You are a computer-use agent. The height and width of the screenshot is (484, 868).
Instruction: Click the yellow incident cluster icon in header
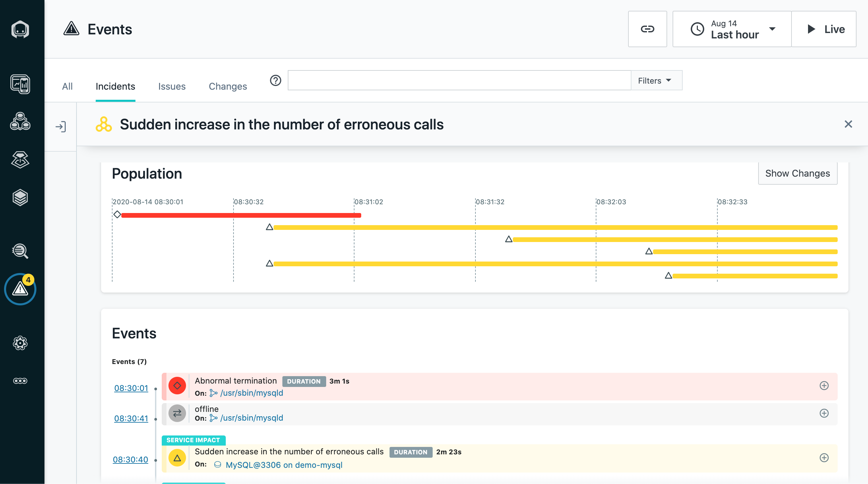pyautogui.click(x=104, y=124)
